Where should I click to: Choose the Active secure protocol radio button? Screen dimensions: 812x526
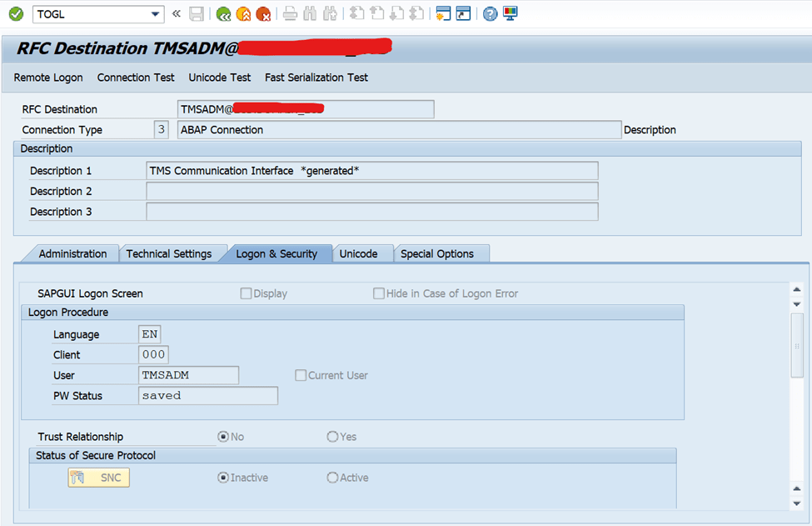(x=332, y=478)
